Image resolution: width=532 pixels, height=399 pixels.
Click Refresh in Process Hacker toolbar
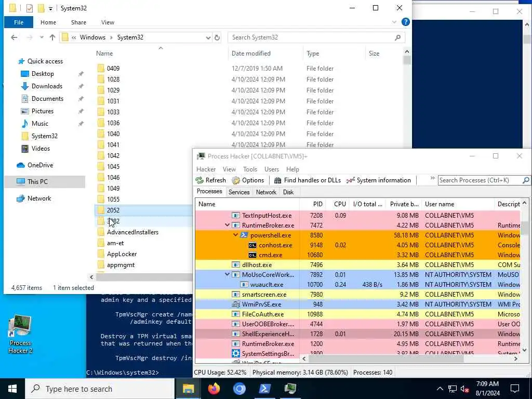[x=211, y=180]
